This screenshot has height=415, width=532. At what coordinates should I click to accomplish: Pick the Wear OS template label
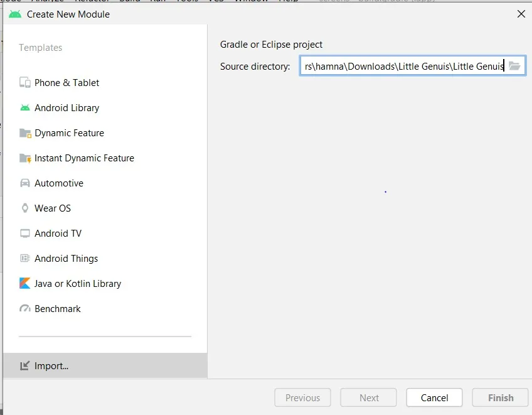click(53, 208)
